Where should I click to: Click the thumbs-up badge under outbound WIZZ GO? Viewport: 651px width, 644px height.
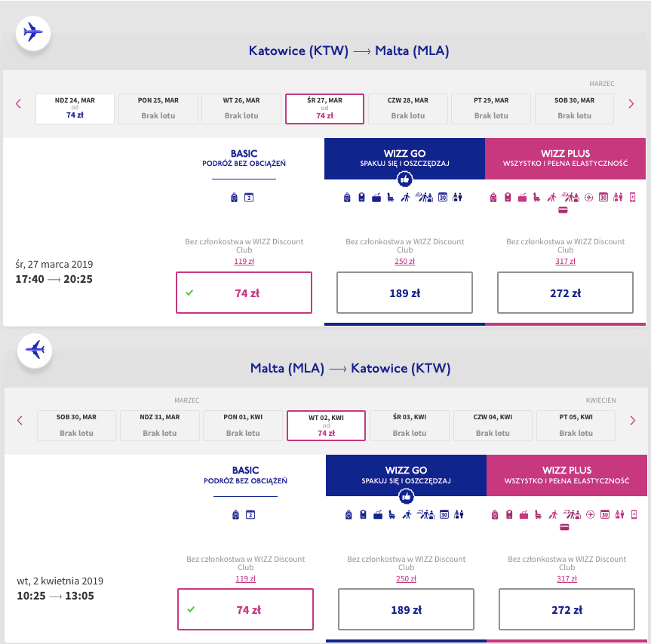click(x=404, y=179)
